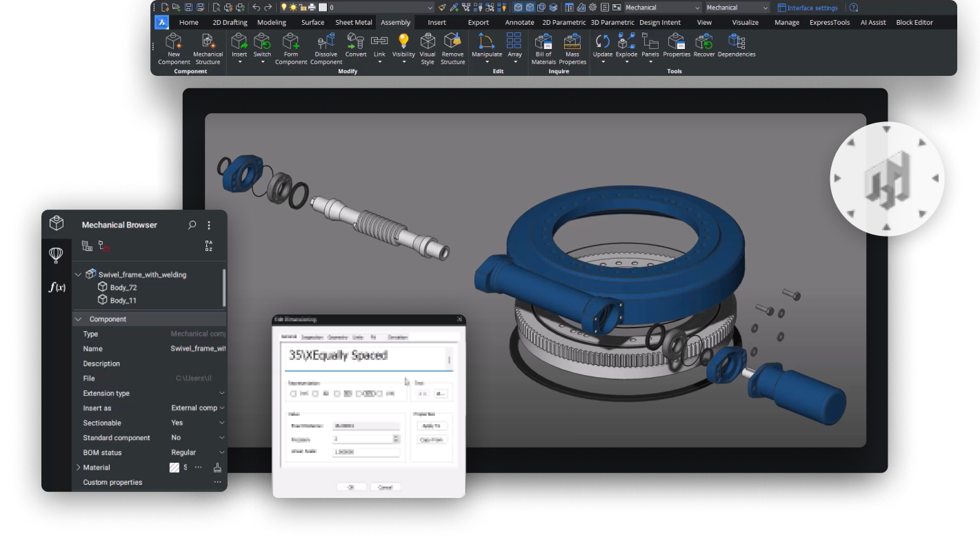The image size is (980, 540).
Task: Click the sun light icon in layer toolbar
Action: [294, 8]
